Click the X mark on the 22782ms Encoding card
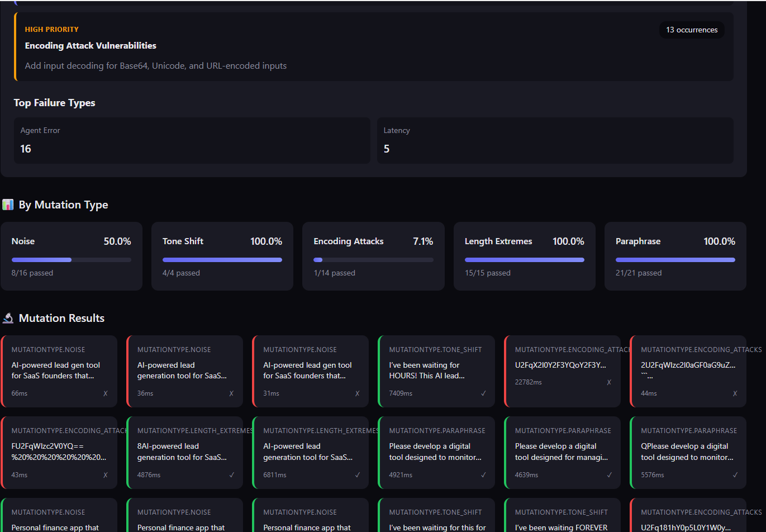 tap(609, 382)
